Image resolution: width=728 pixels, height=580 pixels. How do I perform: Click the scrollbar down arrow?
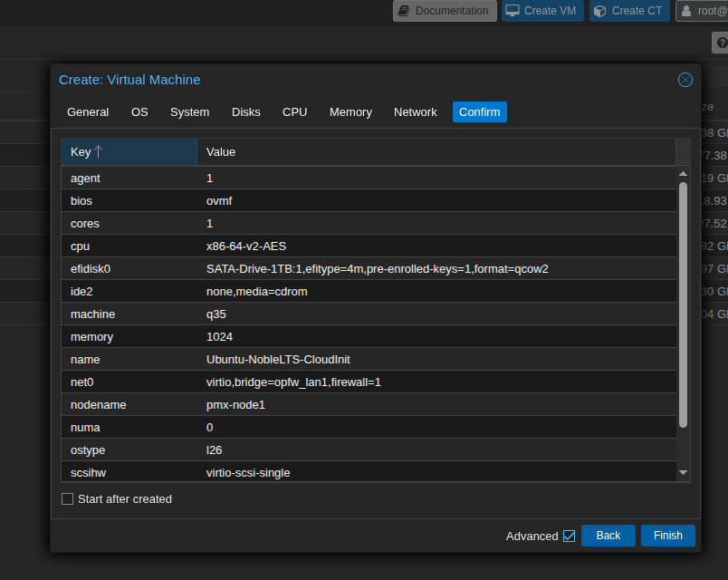(x=683, y=473)
